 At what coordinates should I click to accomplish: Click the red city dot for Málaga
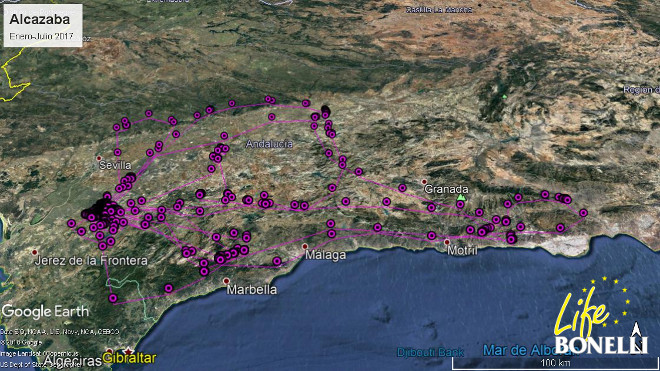tap(305, 246)
